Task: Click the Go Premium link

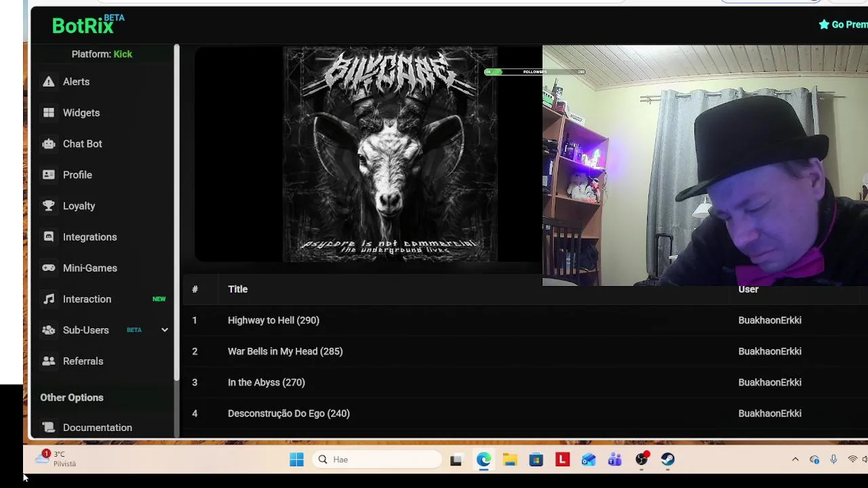Action: [x=843, y=24]
